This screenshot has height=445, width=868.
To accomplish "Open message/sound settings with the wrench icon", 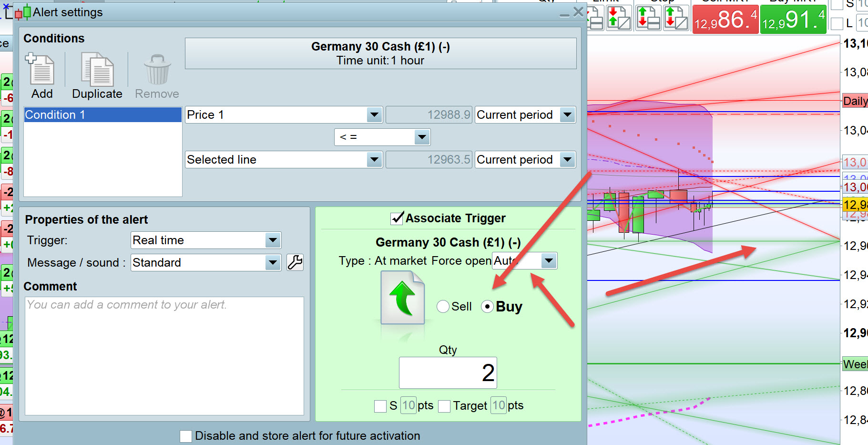I will point(295,262).
